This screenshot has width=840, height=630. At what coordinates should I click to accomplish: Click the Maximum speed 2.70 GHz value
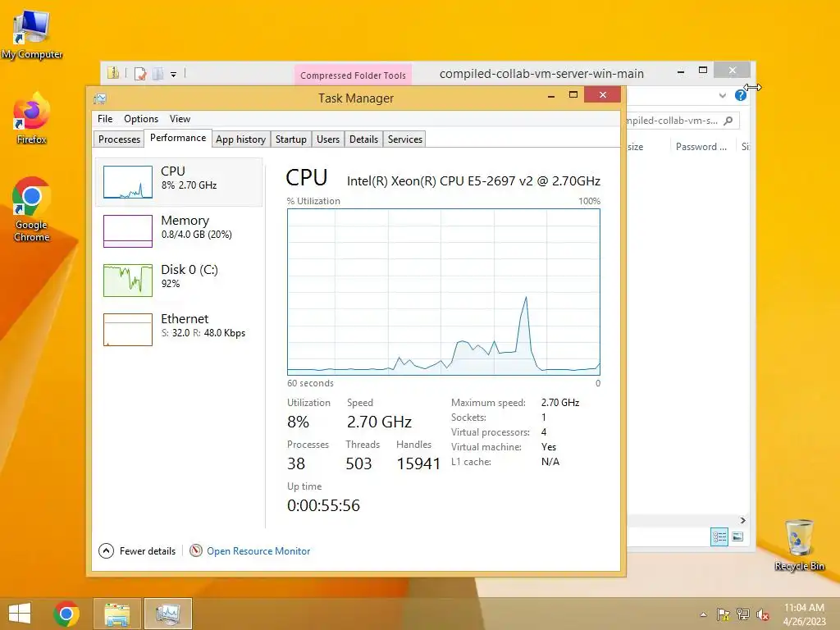tap(559, 402)
